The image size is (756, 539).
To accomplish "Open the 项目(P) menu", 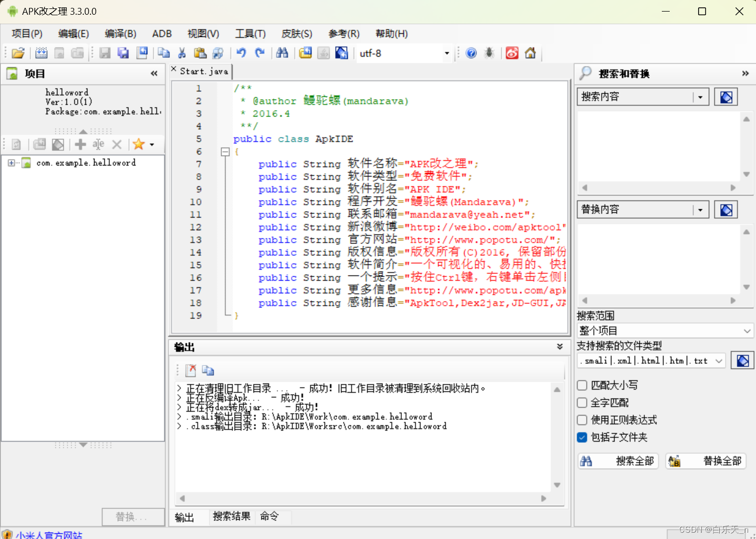I will pos(27,34).
